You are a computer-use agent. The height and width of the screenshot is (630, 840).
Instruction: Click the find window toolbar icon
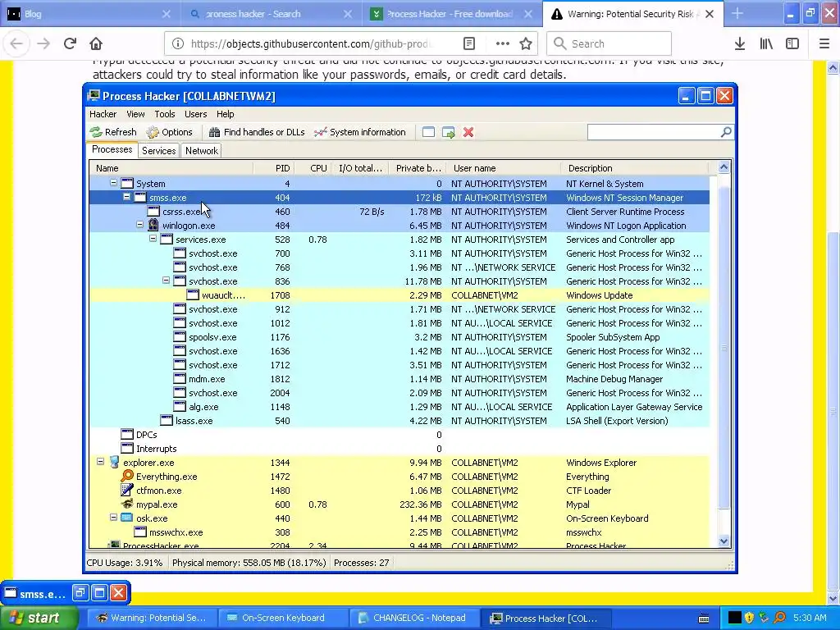[x=428, y=132]
